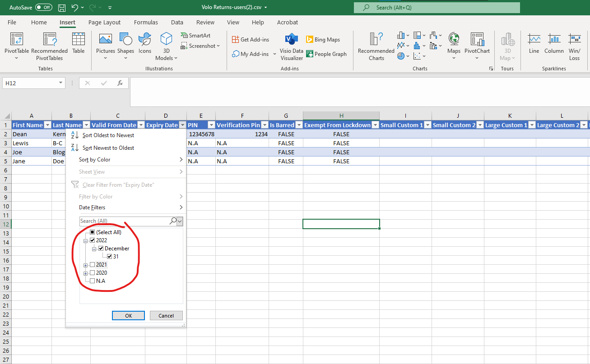Click inside the filter search box
This screenshot has height=364, width=590.
coord(122,221)
